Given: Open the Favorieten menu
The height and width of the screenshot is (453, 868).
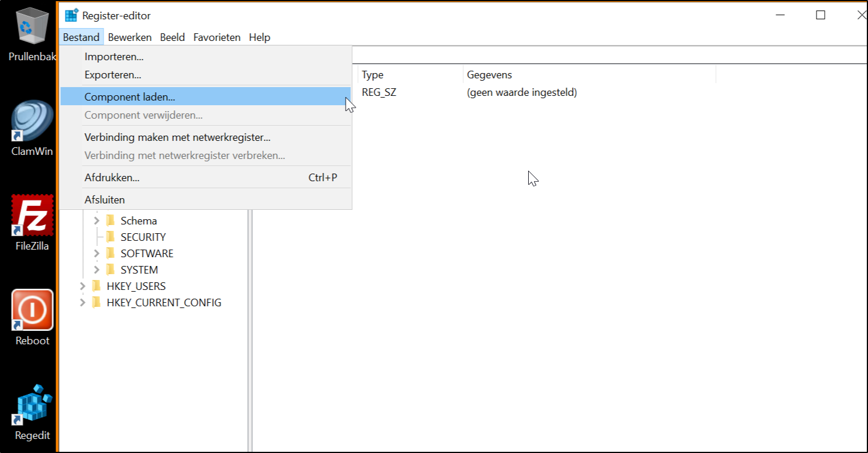Looking at the screenshot, I should coord(217,37).
